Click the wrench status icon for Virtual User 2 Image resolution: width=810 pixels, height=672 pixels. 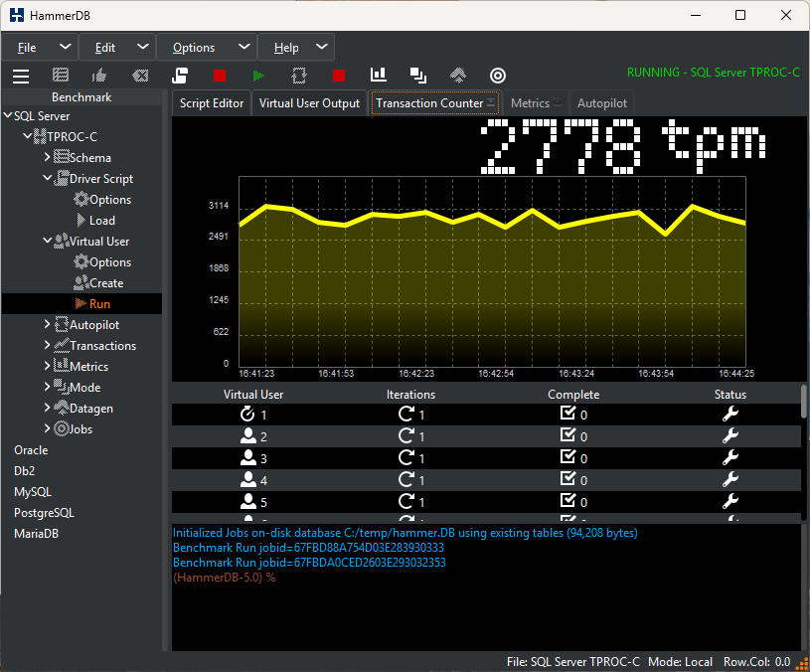(x=729, y=435)
